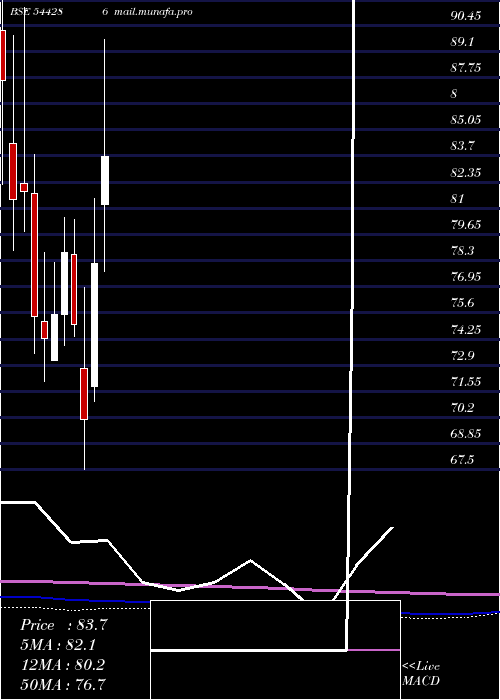The width and height of the screenshot is (500, 700).
Task: Click the tall white candle body near 82.35
Action: [105, 180]
